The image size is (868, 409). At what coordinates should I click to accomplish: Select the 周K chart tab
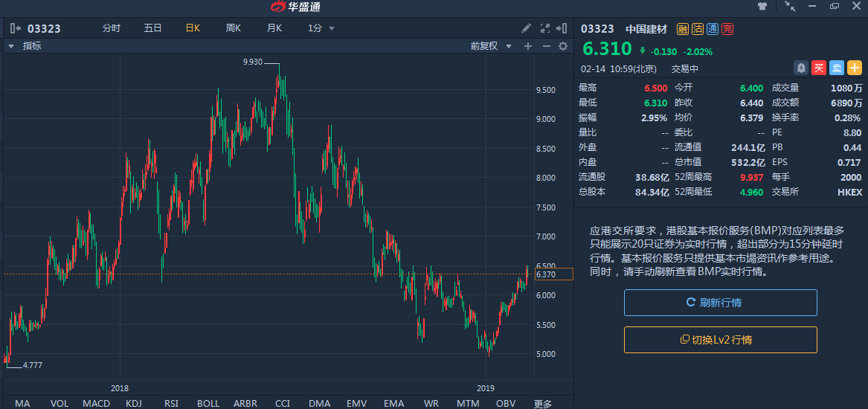tap(233, 28)
